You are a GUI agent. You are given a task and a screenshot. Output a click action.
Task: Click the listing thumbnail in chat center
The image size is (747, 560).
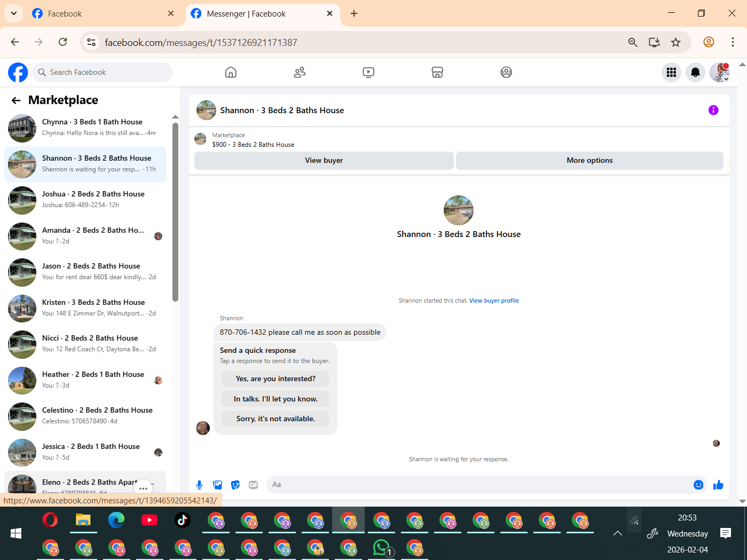coord(459,210)
